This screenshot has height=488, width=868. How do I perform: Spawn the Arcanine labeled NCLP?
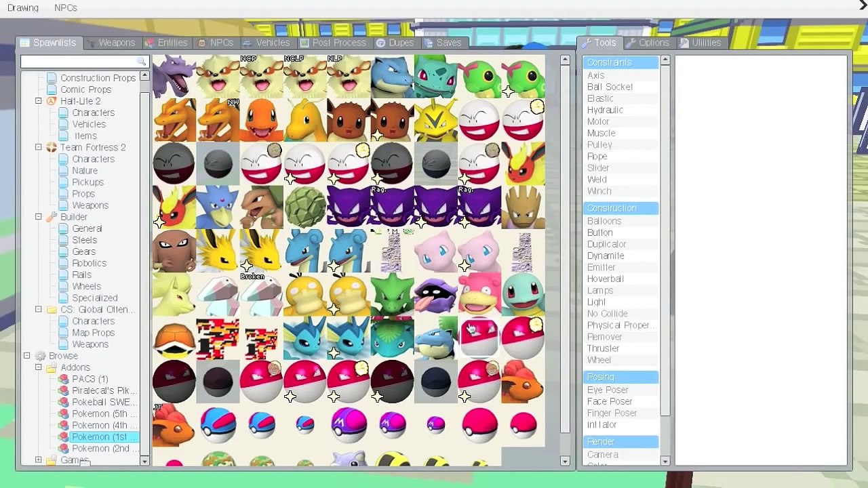pyautogui.click(x=304, y=77)
